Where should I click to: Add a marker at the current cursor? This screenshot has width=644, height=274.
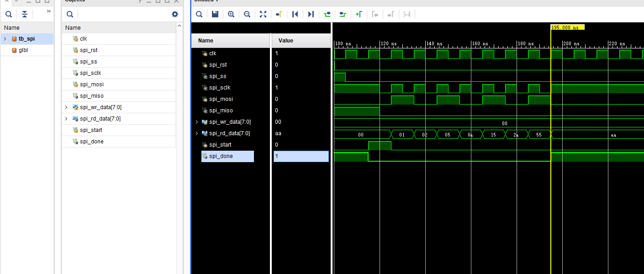pos(359,14)
